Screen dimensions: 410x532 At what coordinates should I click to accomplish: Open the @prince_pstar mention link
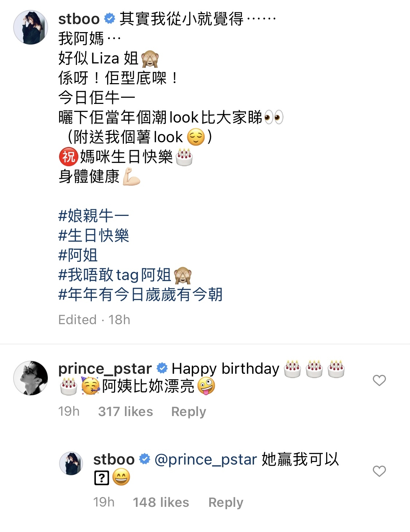(206, 459)
